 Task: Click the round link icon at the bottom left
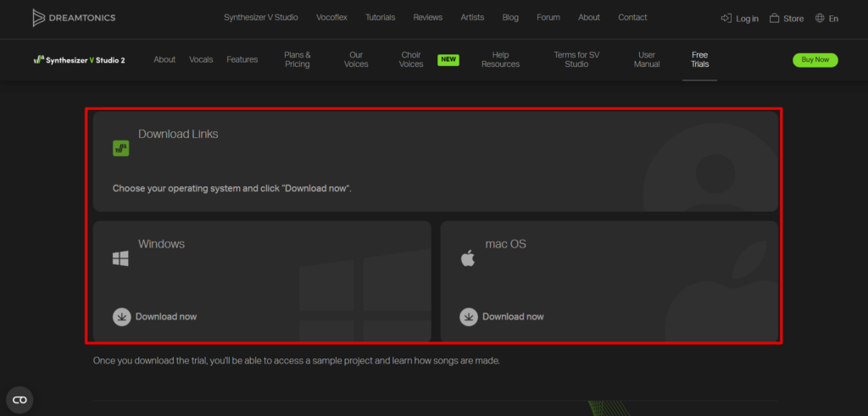click(20, 400)
